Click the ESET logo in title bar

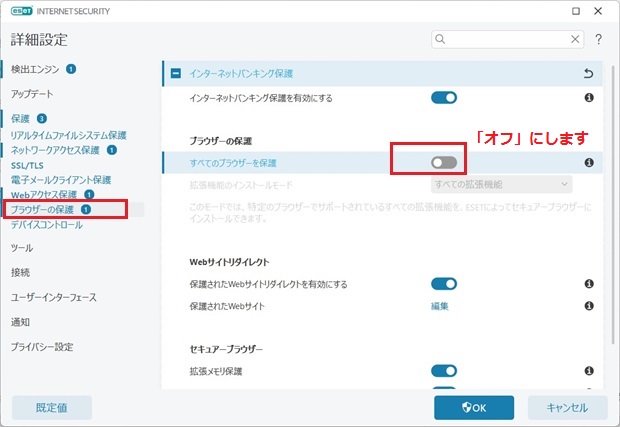[22, 11]
